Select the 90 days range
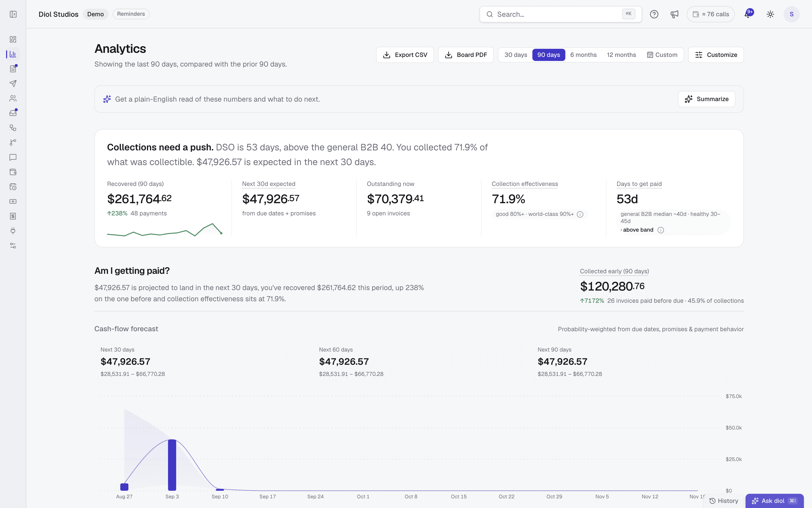Screen dimensions: 812x508 549,55
